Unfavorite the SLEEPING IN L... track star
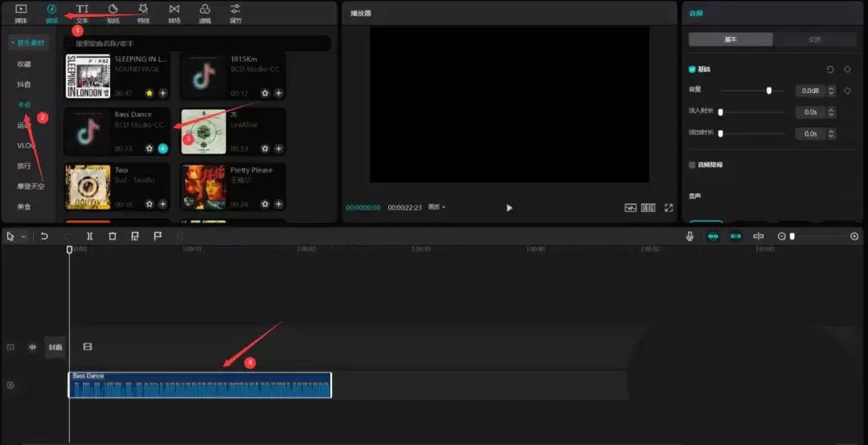This screenshot has width=868, height=445. [x=149, y=93]
